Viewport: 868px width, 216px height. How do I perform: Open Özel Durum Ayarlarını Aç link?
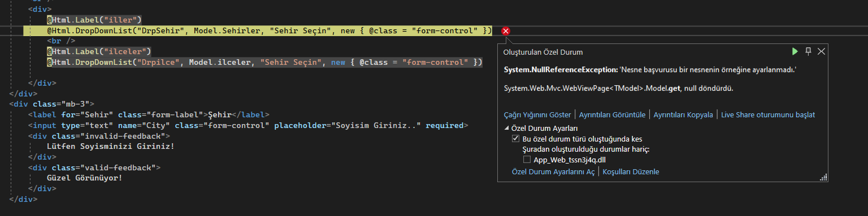pos(553,171)
